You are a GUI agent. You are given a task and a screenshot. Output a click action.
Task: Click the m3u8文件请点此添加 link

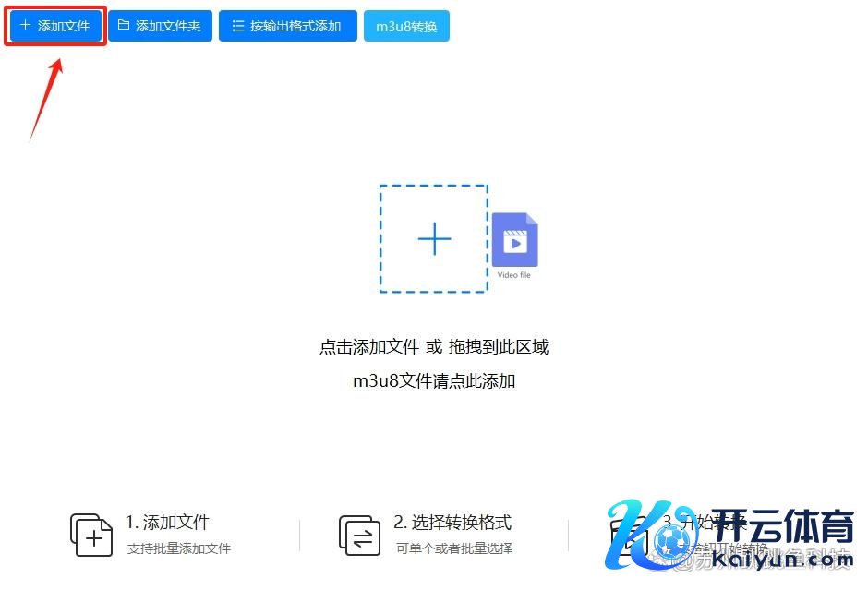(434, 380)
